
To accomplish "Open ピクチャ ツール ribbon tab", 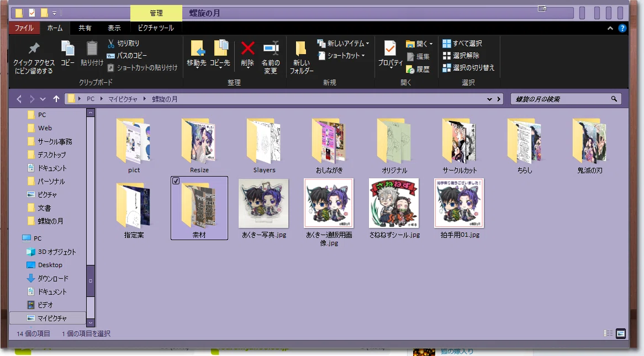I will click(156, 28).
